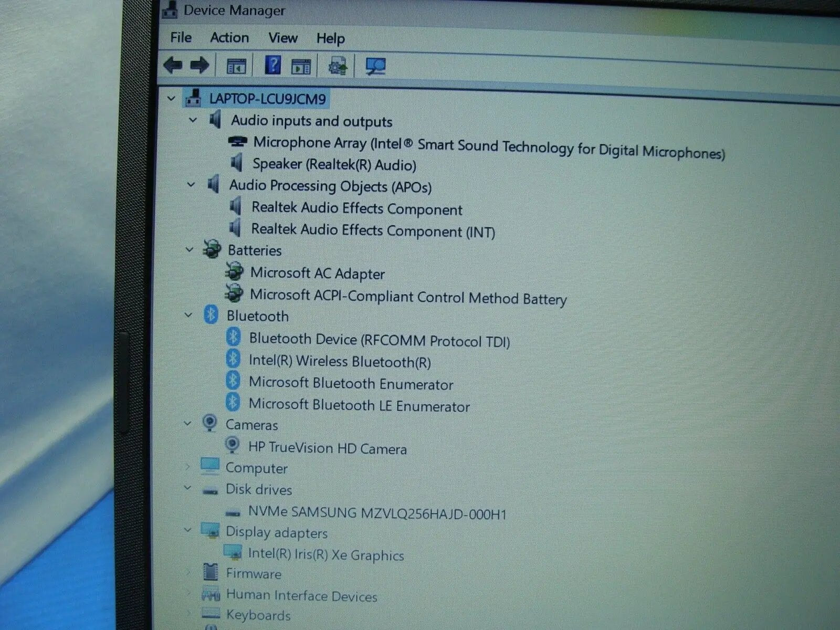The width and height of the screenshot is (840, 630).
Task: Click the LAPTOP-LCU9JCM9 computer icon
Action: coord(194,98)
